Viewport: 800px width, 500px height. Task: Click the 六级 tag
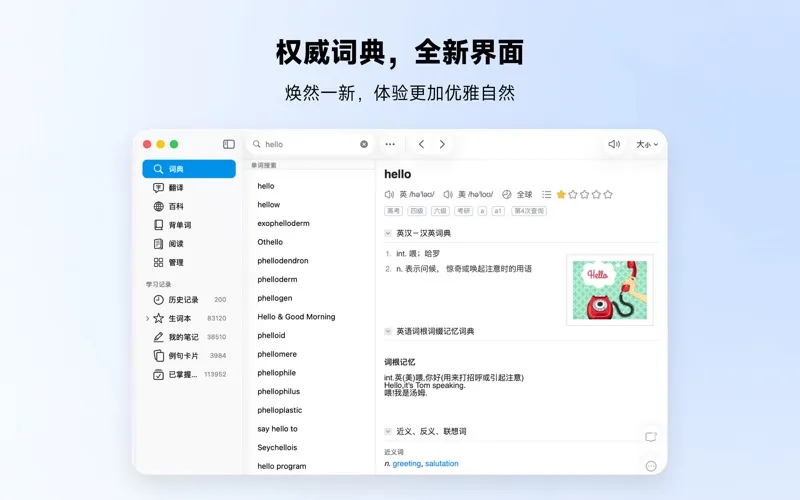440,211
